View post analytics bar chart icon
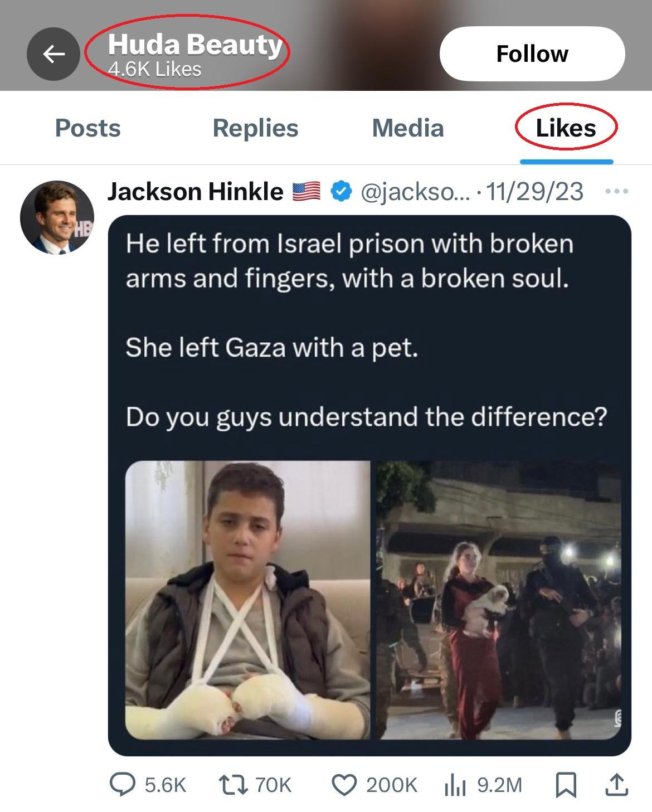The image size is (652, 812). tap(455, 785)
